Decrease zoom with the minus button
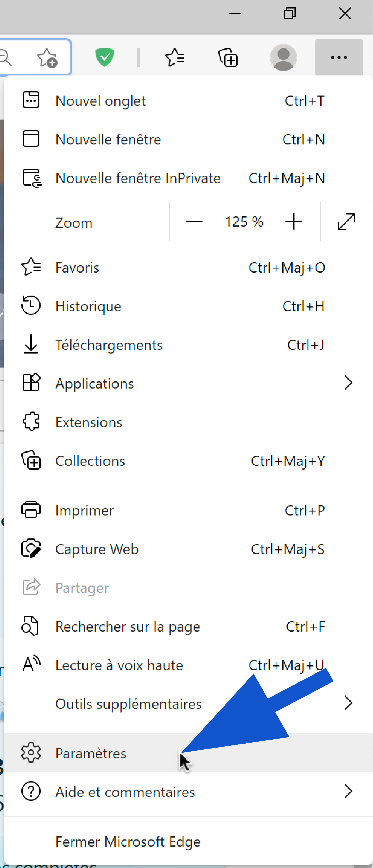This screenshot has width=373, height=868. pyautogui.click(x=194, y=222)
